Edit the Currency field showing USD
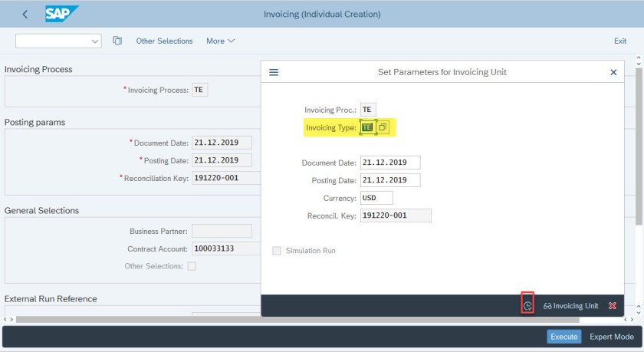 click(376, 198)
